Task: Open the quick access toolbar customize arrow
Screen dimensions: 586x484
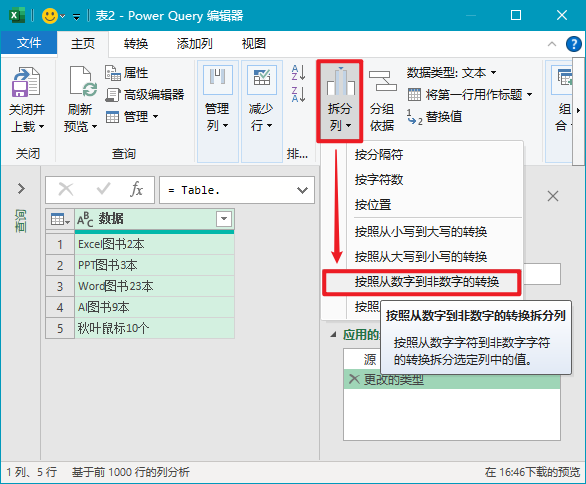Action: 76,16
